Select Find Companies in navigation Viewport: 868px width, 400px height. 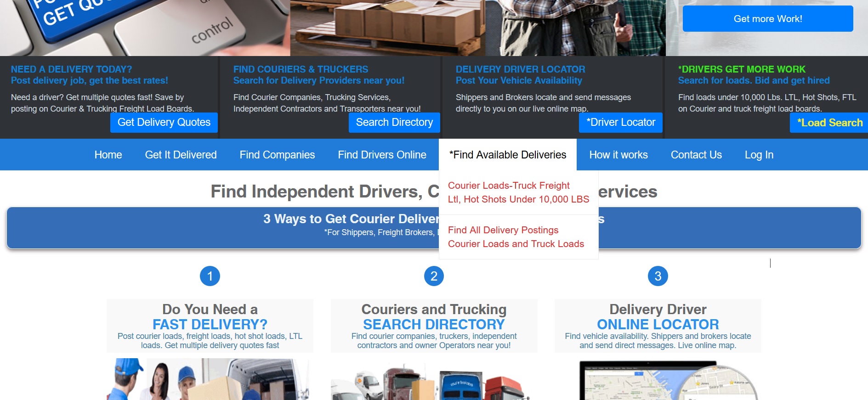tap(278, 155)
